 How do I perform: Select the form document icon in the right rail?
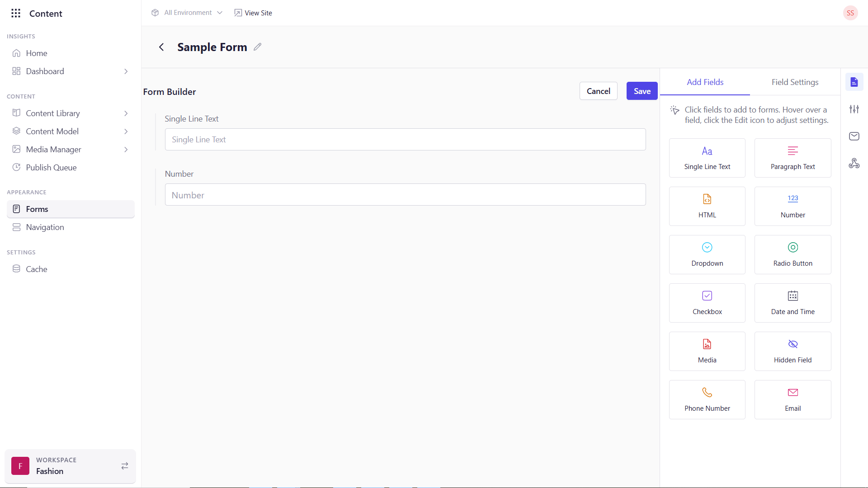click(854, 82)
